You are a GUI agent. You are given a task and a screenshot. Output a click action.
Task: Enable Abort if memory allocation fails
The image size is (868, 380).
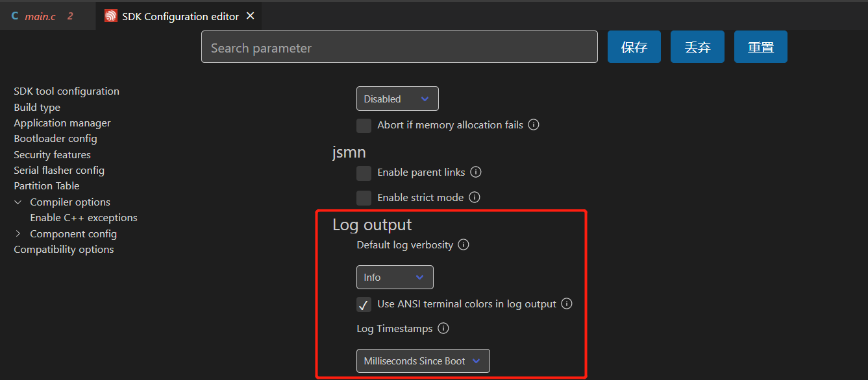pos(364,125)
